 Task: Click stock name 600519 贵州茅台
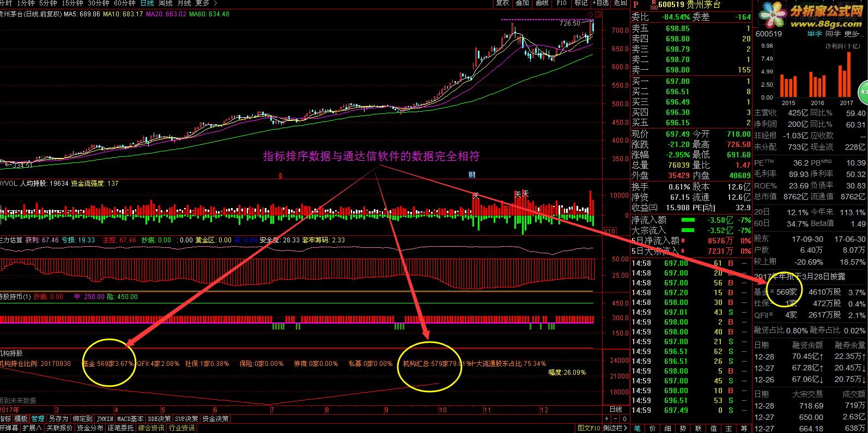point(689,5)
